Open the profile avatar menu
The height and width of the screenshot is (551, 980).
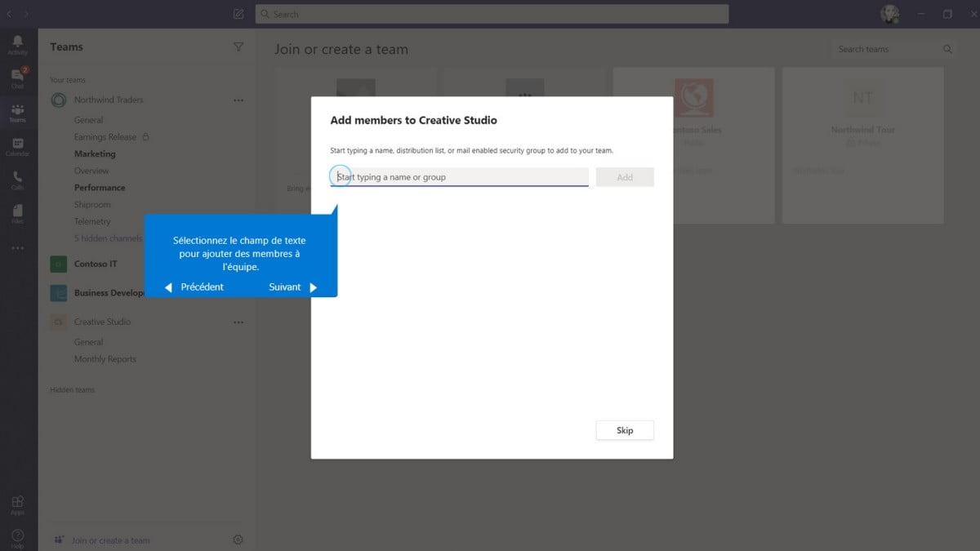[x=889, y=14]
